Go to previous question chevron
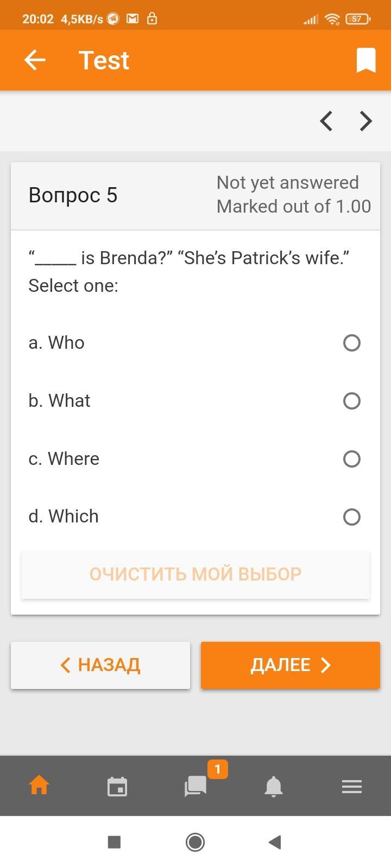 tap(326, 121)
